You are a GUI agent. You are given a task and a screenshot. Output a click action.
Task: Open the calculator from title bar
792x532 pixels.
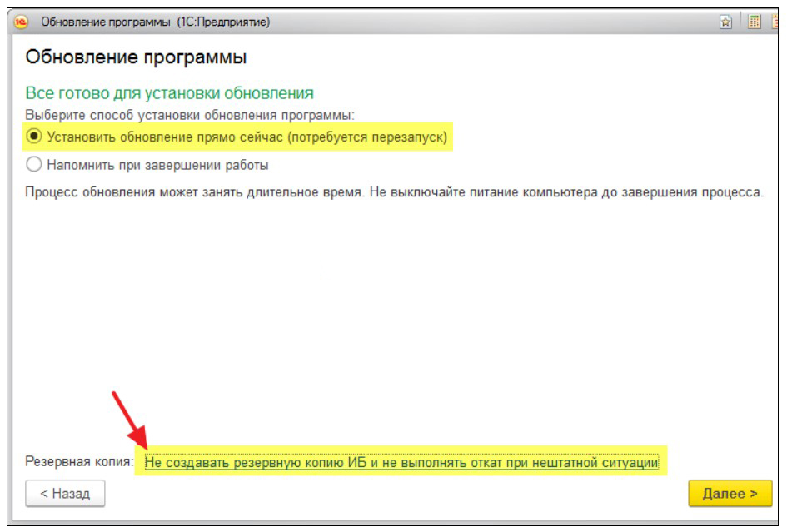pos(755,22)
